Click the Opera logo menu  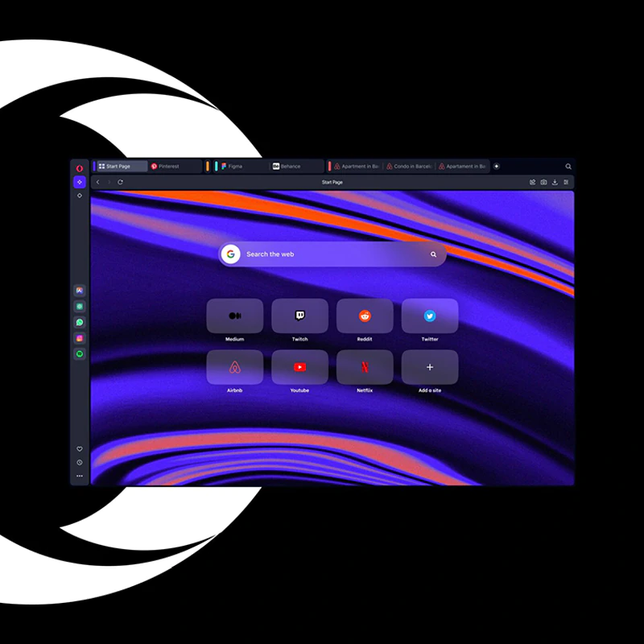pos(79,167)
